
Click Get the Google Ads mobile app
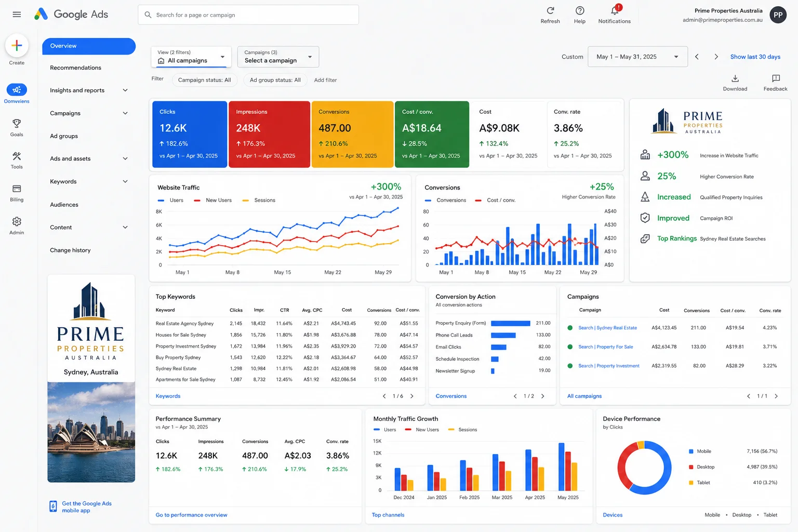pyautogui.click(x=87, y=507)
